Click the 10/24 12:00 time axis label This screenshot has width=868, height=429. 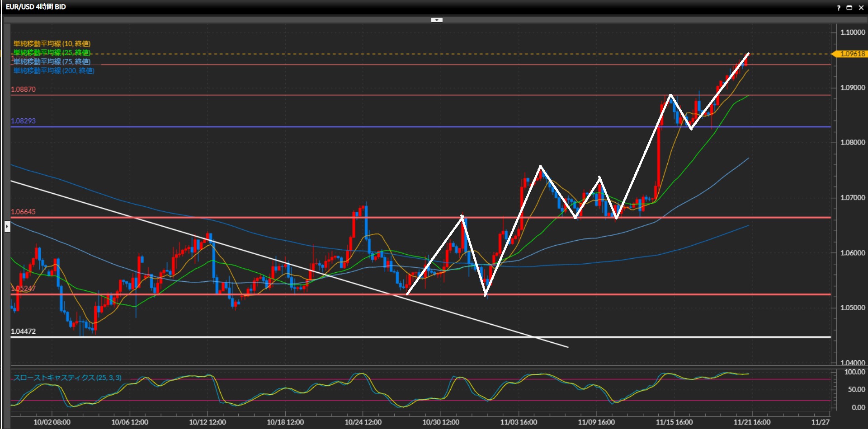(363, 422)
